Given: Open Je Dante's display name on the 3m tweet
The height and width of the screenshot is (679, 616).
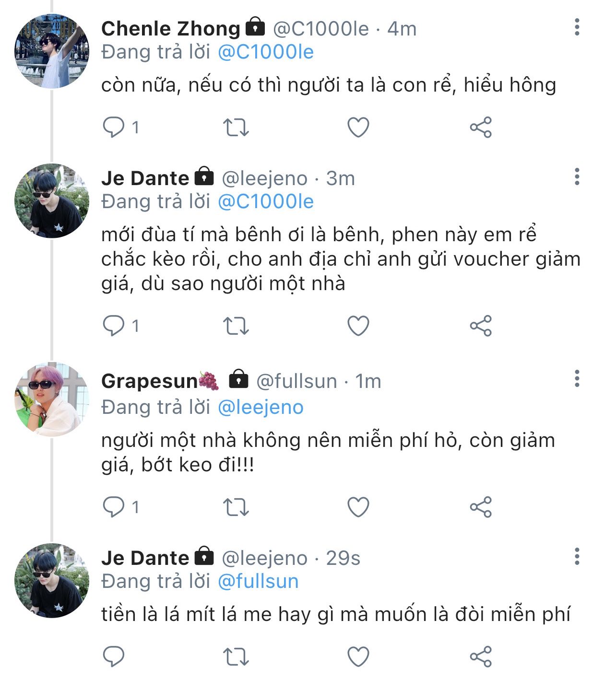Looking at the screenshot, I should [x=145, y=178].
